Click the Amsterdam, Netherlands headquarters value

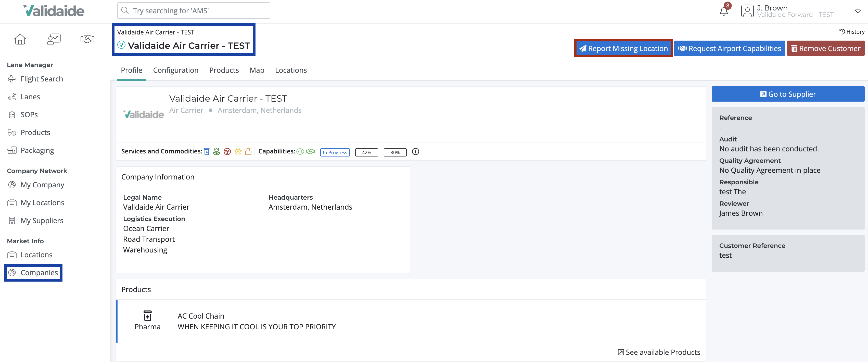point(310,207)
